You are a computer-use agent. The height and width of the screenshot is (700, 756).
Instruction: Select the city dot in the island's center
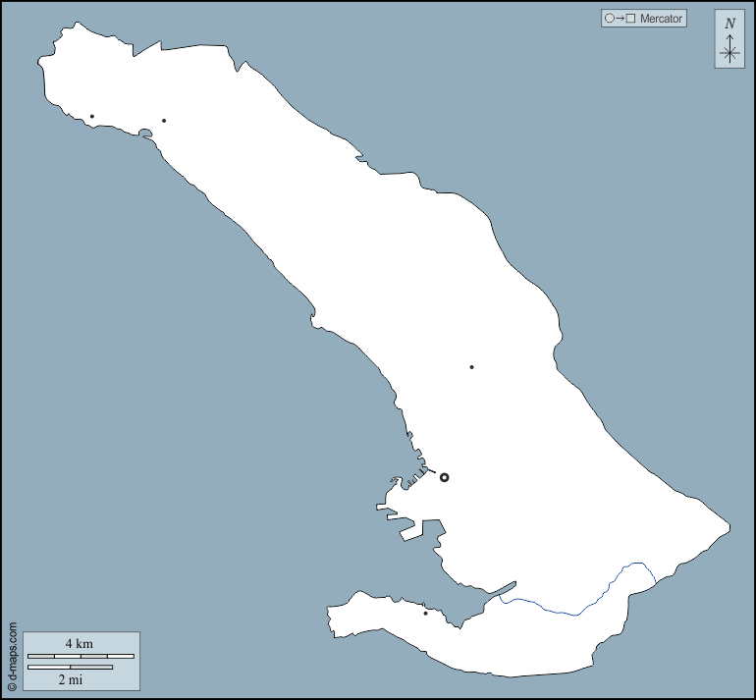point(472,367)
